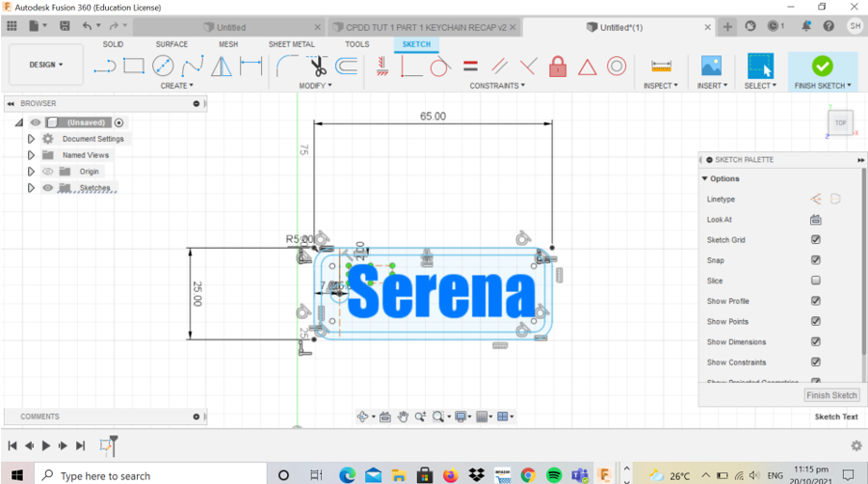Screen dimensions: 868x484
Task: Open Spotify from the taskbar
Action: (554, 475)
